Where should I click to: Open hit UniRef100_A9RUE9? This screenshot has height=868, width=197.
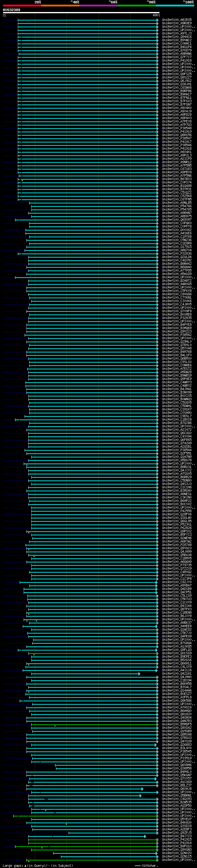tap(177, 23)
